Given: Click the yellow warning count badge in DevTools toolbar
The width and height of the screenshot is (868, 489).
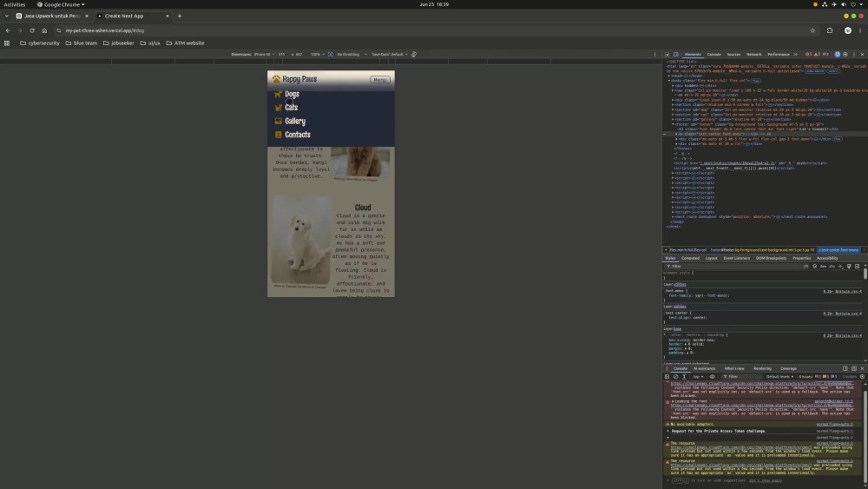Looking at the screenshot, I should click(817, 54).
